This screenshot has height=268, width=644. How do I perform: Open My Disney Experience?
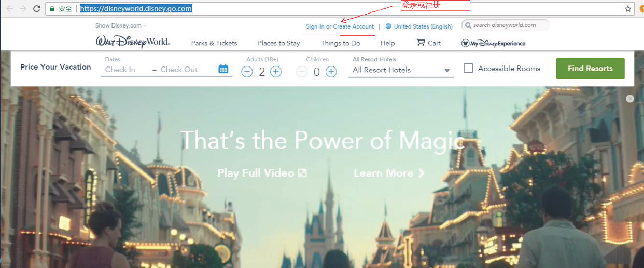[x=493, y=43]
